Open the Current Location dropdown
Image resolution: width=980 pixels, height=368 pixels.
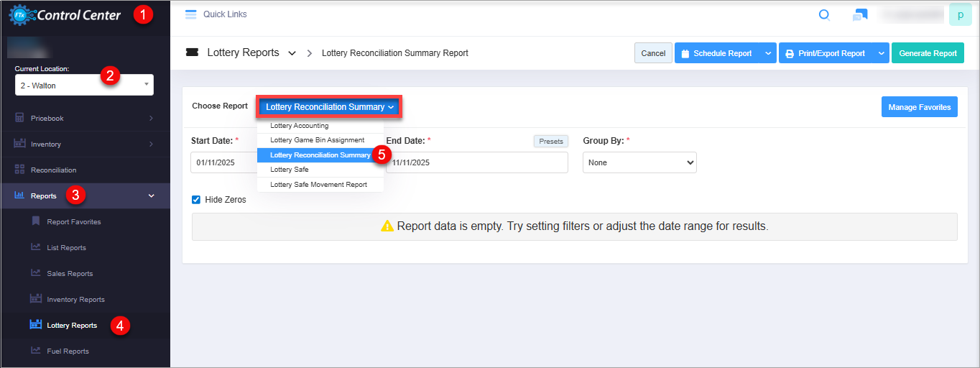[84, 86]
